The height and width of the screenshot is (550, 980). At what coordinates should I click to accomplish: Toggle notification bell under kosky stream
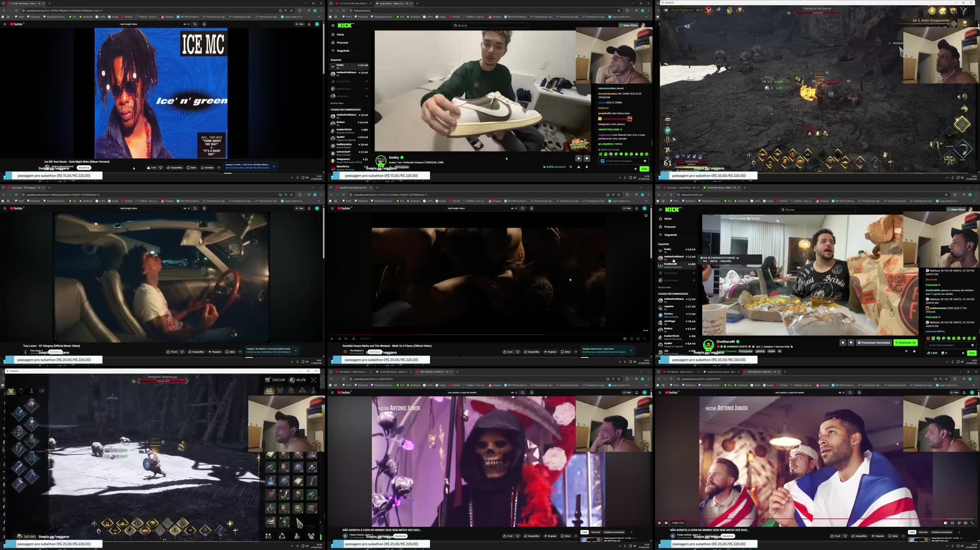coord(579,158)
